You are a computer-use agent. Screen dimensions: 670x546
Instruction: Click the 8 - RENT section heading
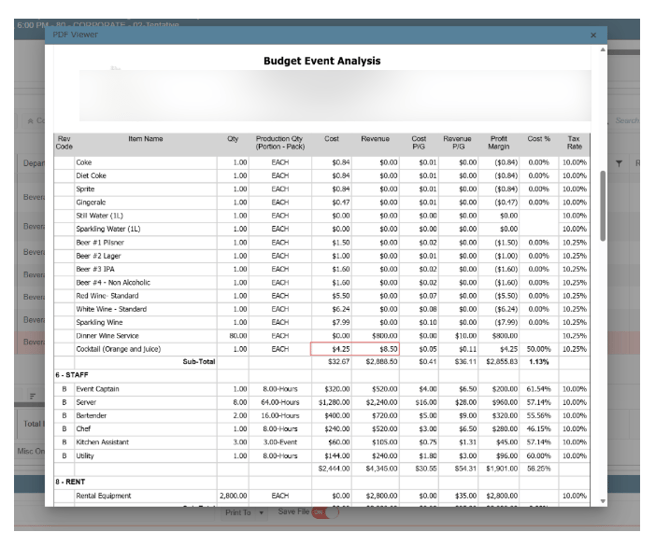[70, 481]
